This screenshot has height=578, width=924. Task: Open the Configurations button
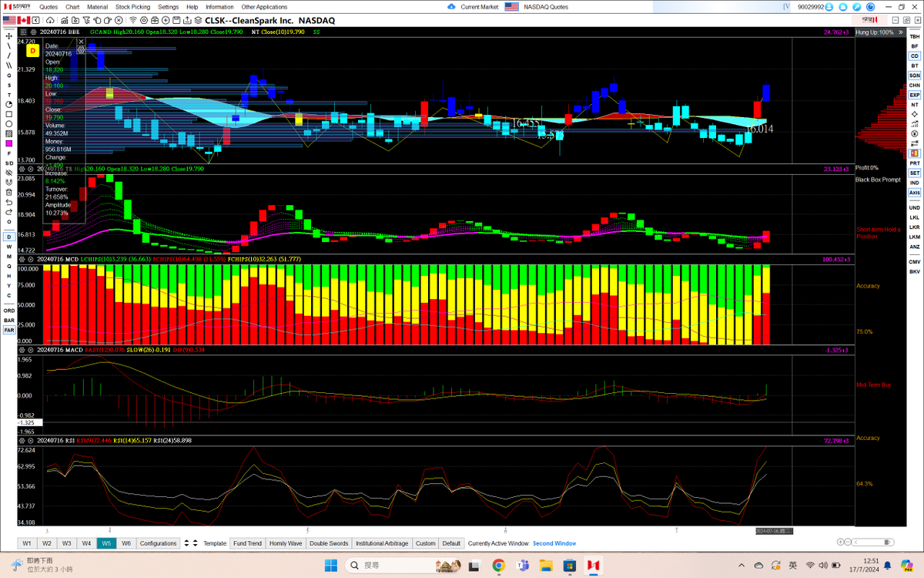point(158,543)
